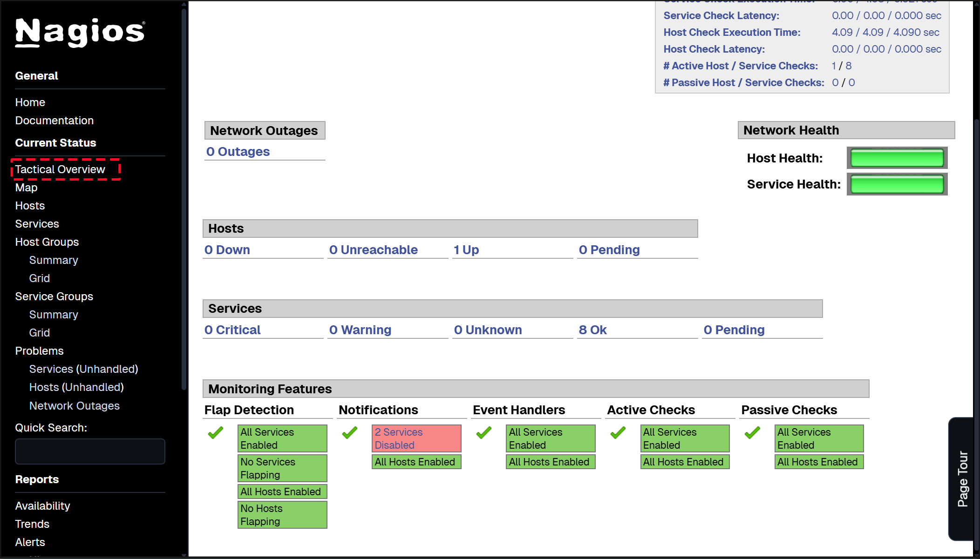This screenshot has width=980, height=559.
Task: Click No Services Flapping status box
Action: click(282, 468)
